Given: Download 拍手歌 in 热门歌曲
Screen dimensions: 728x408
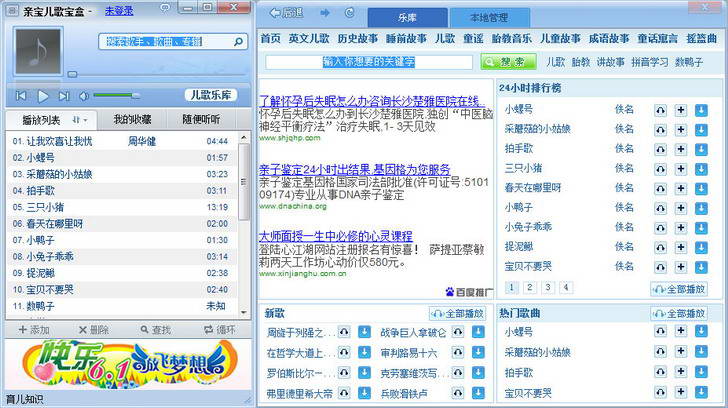Looking at the screenshot, I should pyautogui.click(x=701, y=372).
